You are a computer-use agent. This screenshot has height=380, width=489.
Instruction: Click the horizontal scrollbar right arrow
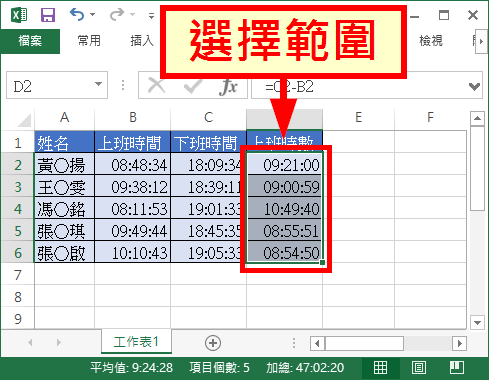[460, 343]
